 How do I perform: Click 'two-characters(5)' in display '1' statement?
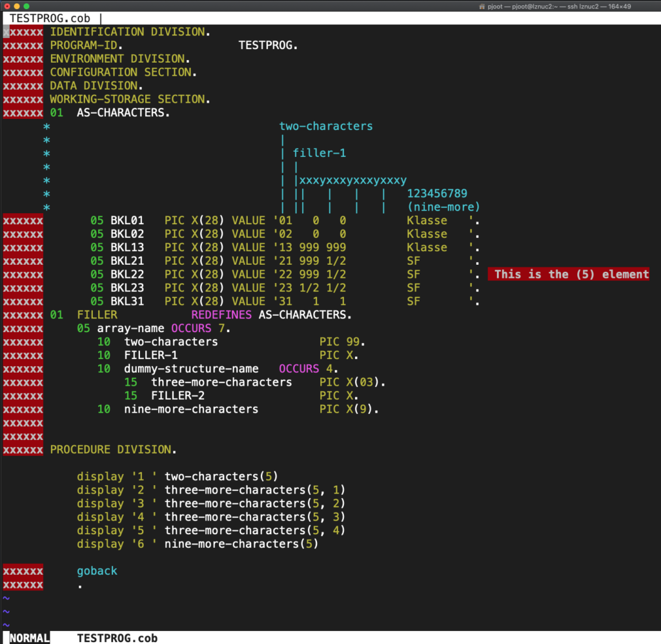pyautogui.click(x=221, y=477)
